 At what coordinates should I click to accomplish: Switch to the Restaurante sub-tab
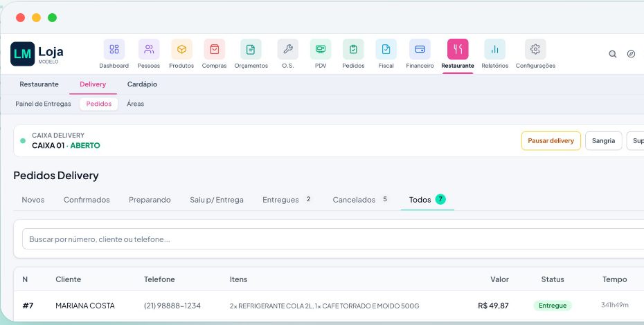pos(39,84)
